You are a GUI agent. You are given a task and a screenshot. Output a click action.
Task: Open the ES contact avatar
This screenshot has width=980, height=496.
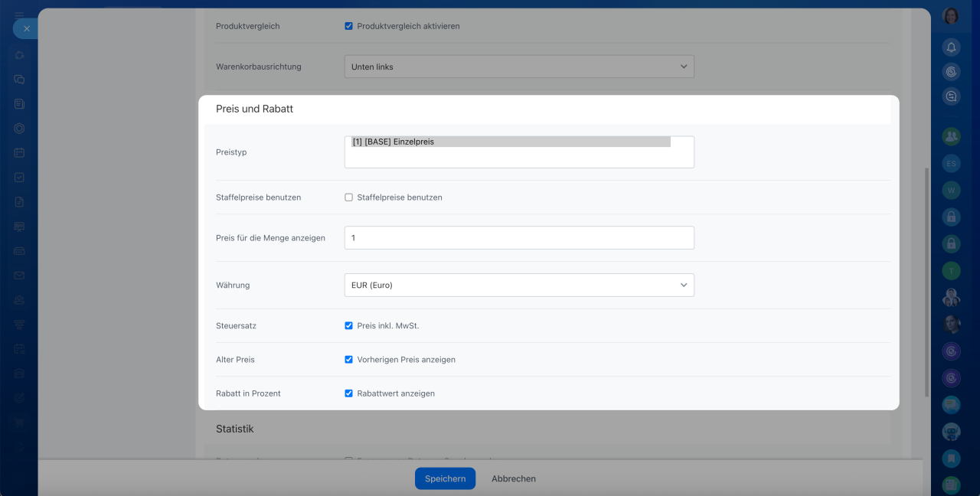[x=951, y=163]
